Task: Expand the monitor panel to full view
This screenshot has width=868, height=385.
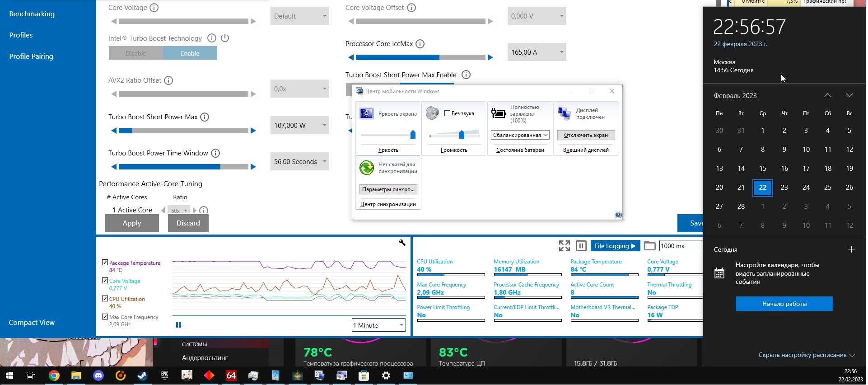Action: [x=564, y=246]
